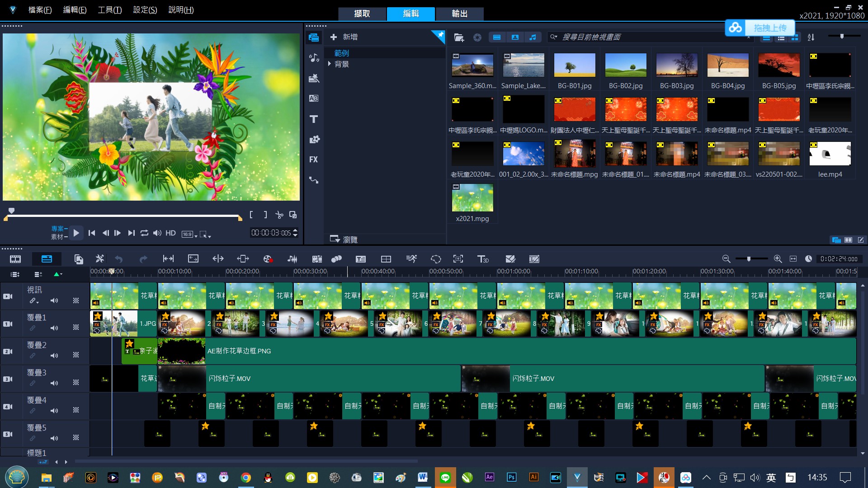Mute the 視訊 track audio

click(x=54, y=300)
